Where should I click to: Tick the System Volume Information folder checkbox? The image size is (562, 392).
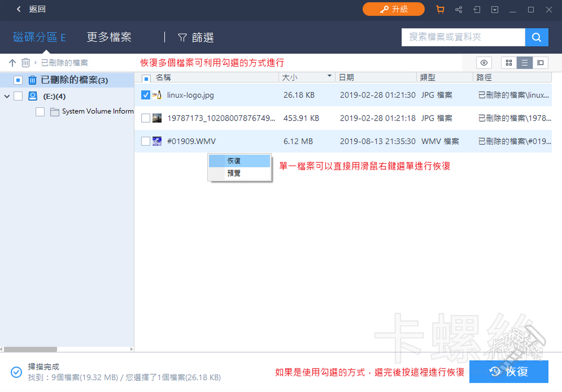click(40, 112)
